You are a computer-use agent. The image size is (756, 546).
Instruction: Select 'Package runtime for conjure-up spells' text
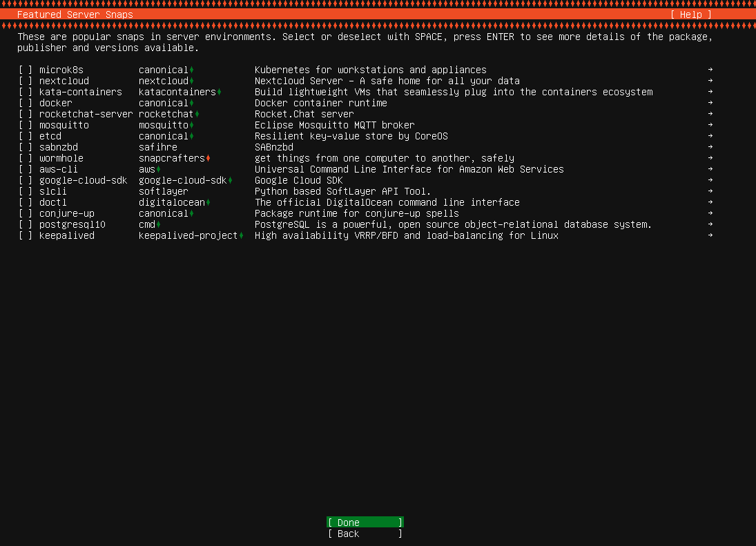pos(357,213)
